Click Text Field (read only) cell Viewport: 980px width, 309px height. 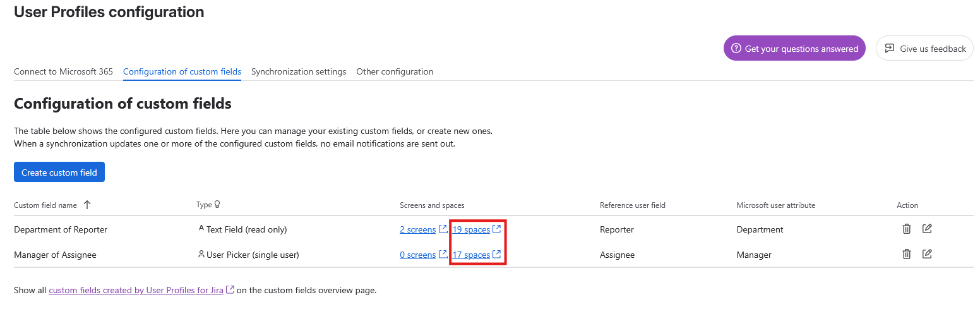[246, 229]
